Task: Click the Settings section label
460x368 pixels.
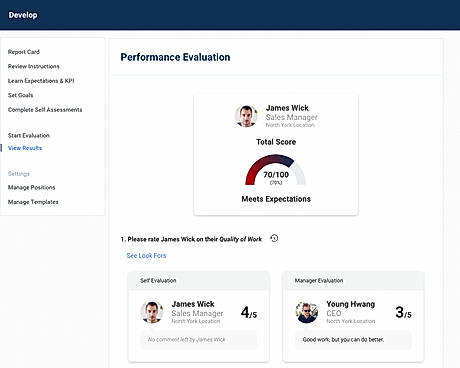Action: 19,174
